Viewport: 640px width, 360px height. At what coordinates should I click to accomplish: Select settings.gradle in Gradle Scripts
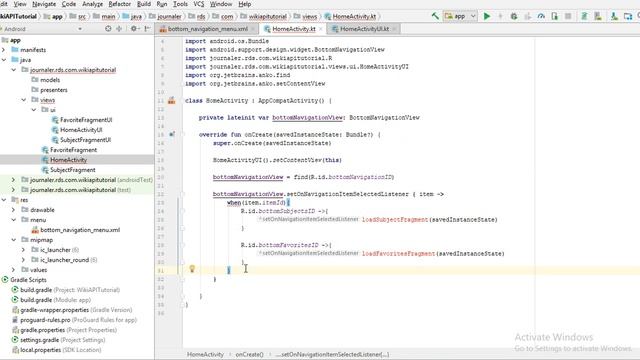click(x=62, y=340)
